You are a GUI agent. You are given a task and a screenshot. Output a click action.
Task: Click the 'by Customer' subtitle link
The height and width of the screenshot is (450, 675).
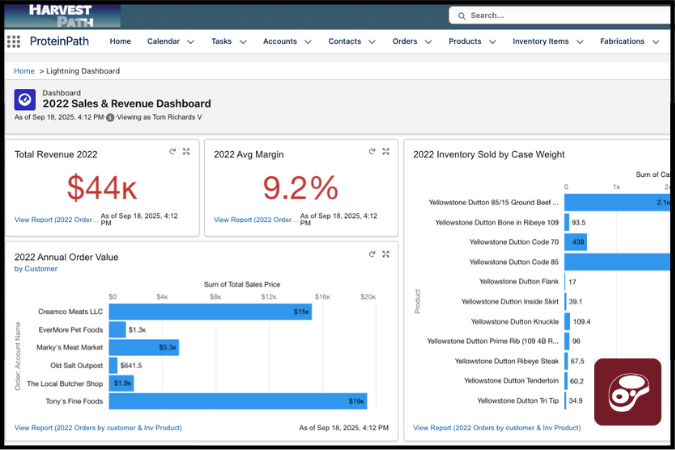[x=36, y=269]
